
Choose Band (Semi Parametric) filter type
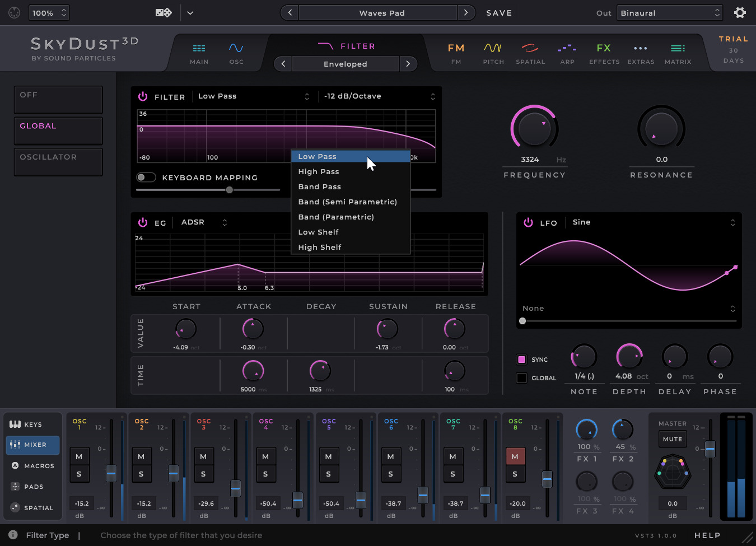[351, 202]
